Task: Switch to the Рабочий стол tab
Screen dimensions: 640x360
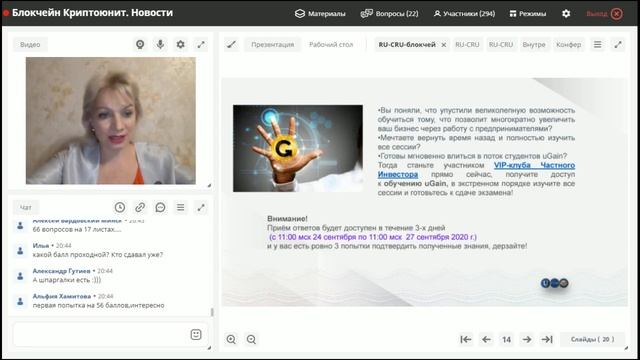Action: 331,44
